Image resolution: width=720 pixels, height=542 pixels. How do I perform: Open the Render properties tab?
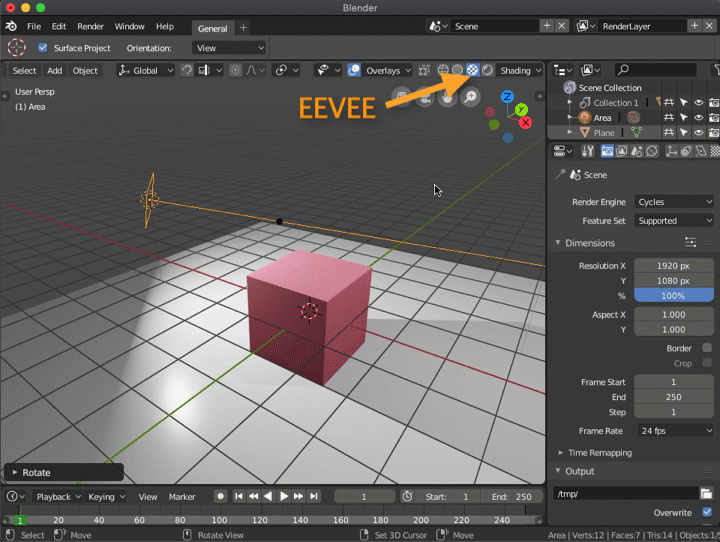607,151
